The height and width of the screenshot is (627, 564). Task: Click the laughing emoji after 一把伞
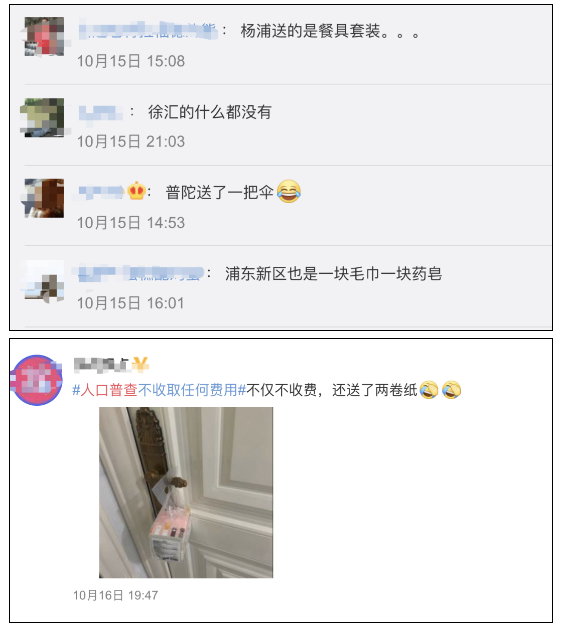(288, 191)
